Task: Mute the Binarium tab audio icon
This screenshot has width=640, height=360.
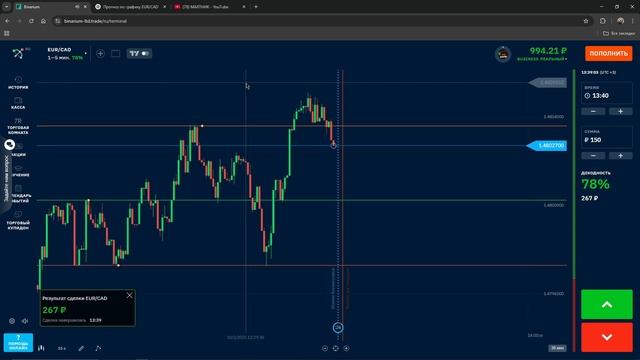Action: (x=77, y=7)
